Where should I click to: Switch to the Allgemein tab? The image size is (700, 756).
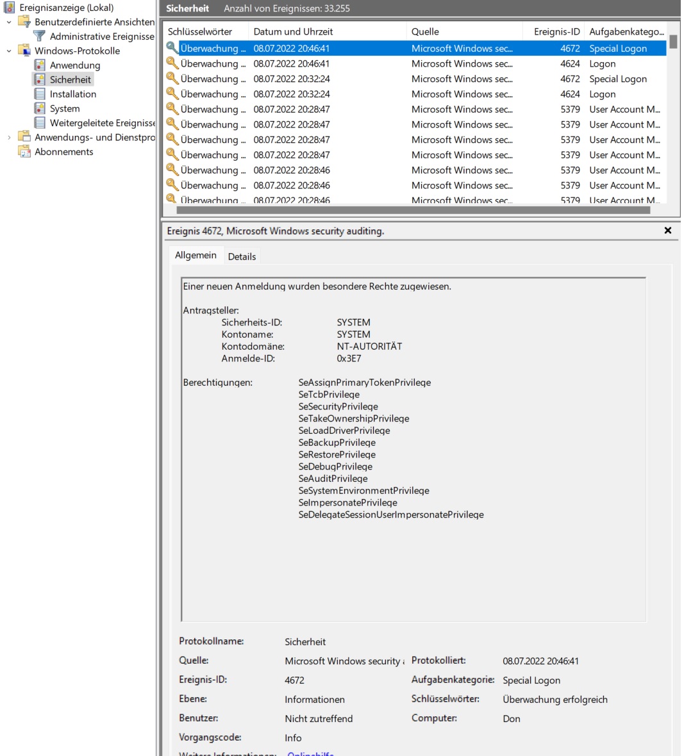(196, 256)
